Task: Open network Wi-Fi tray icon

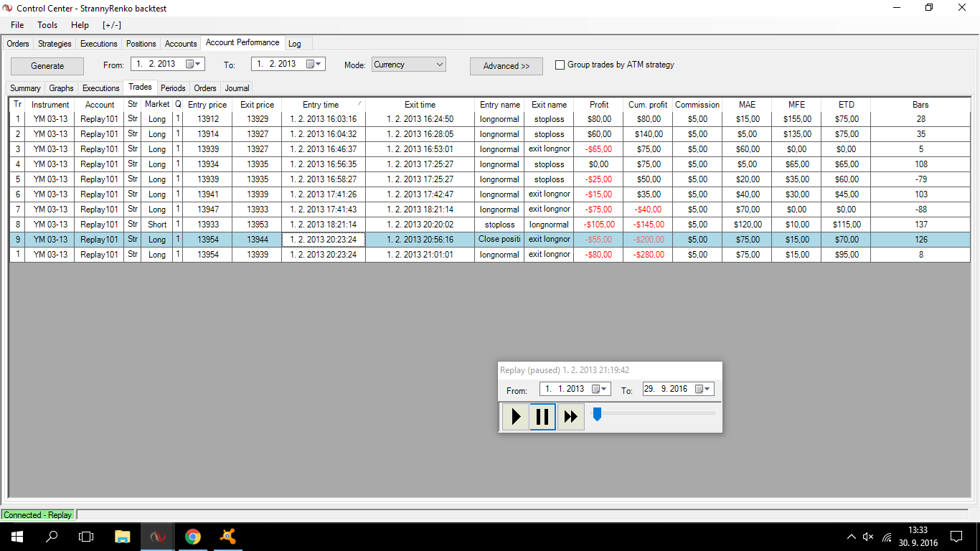Action: coord(887,537)
